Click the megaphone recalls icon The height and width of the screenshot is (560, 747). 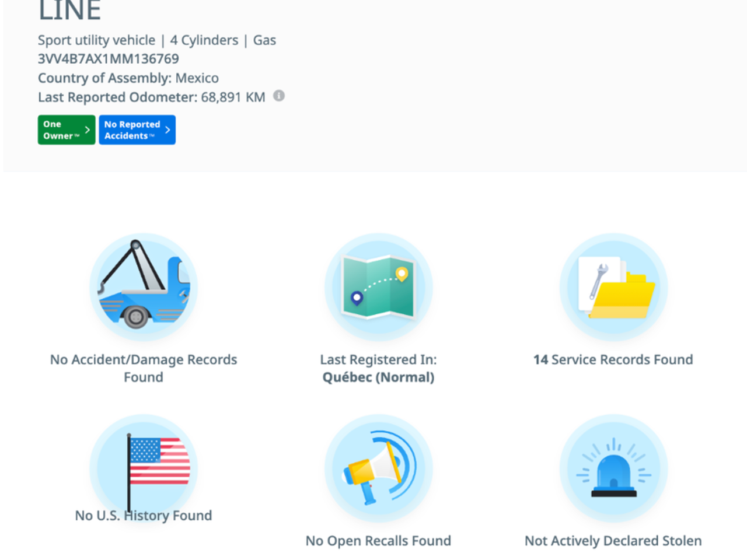379,468
